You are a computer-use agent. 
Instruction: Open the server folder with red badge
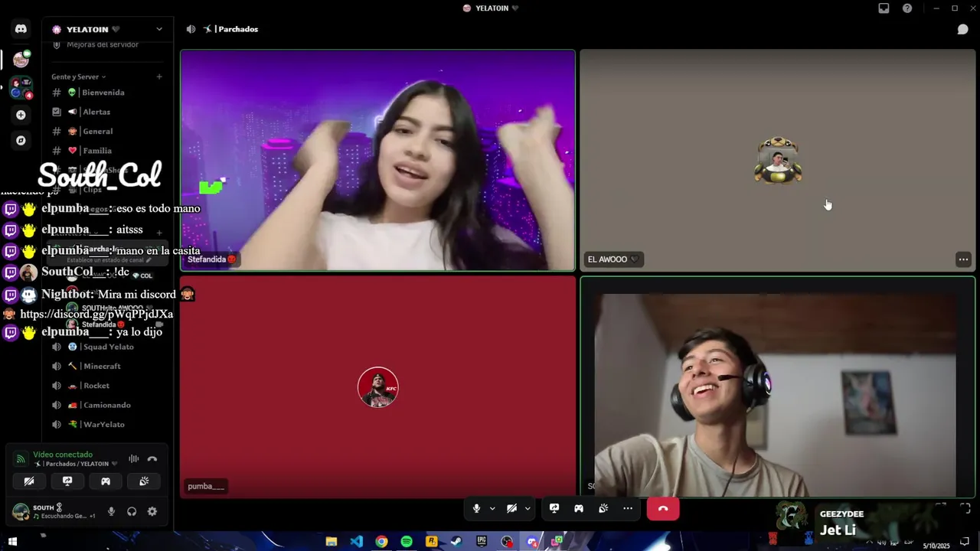(21, 88)
